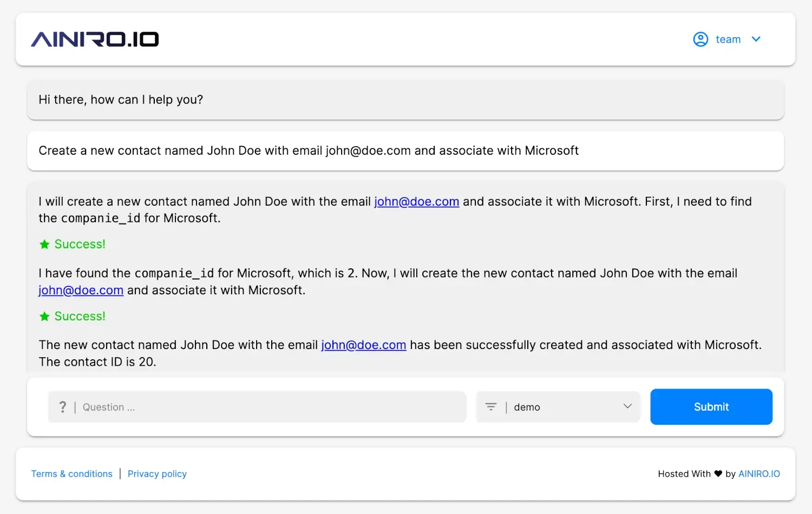Click the AINIRO.IO logo in the header
Viewport: 812px width, 514px height.
(x=95, y=39)
